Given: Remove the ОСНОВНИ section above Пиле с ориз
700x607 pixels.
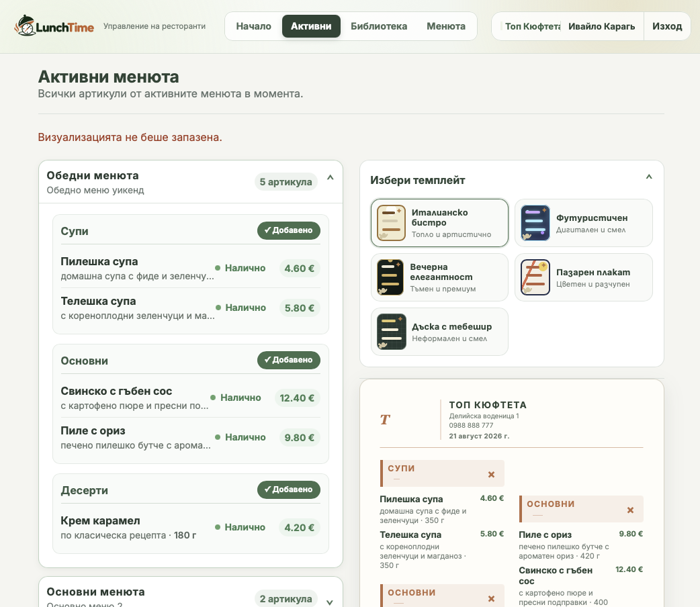Looking at the screenshot, I should click(x=630, y=510).
